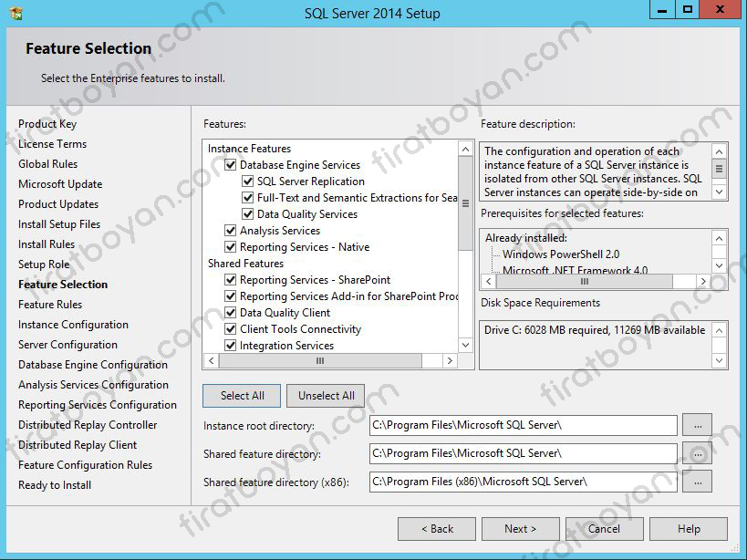Select the Instance Features heading
747x560 pixels.
click(x=249, y=149)
